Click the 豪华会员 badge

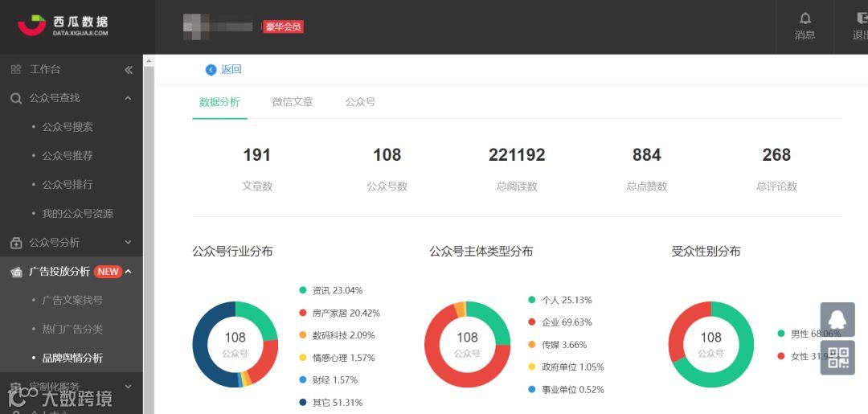(283, 27)
